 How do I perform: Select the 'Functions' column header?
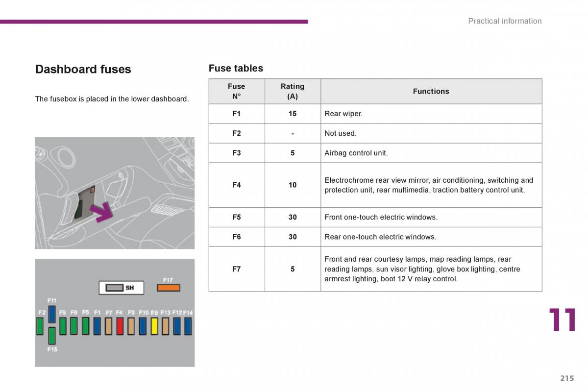tap(431, 91)
